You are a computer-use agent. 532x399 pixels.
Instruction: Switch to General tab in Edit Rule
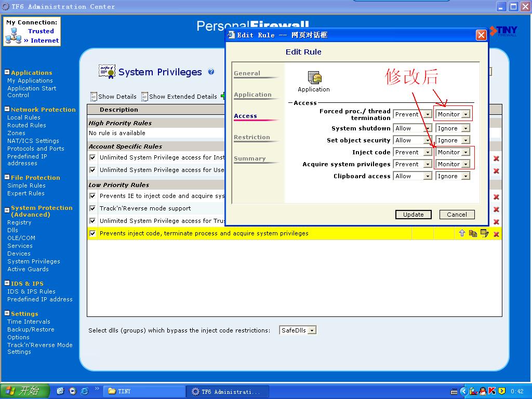pos(247,73)
